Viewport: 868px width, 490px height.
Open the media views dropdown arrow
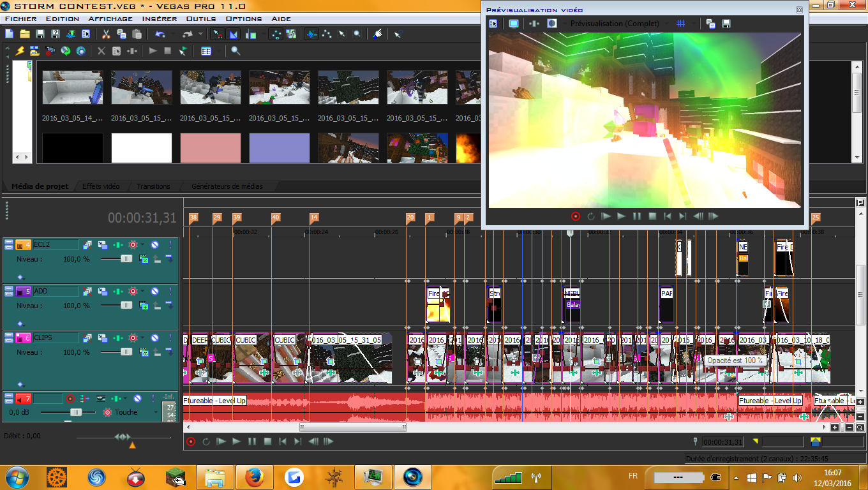pos(219,51)
